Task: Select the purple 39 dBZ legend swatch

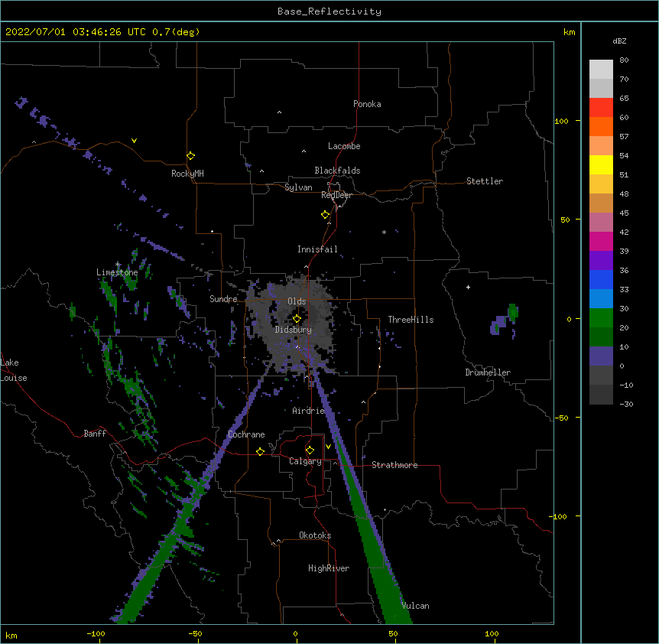Action: pos(601,260)
